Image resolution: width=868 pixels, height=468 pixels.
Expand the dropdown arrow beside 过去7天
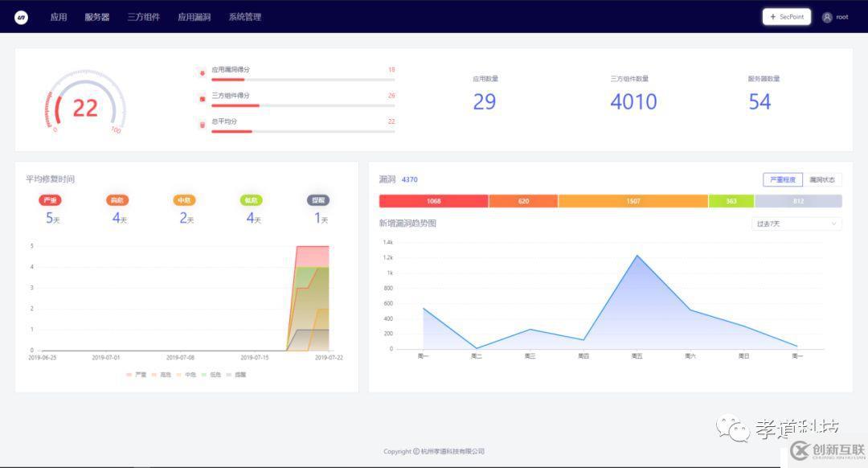point(833,224)
